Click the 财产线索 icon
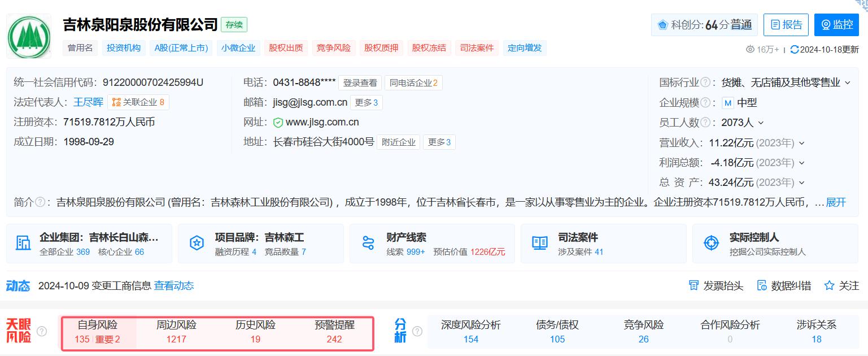 point(368,244)
